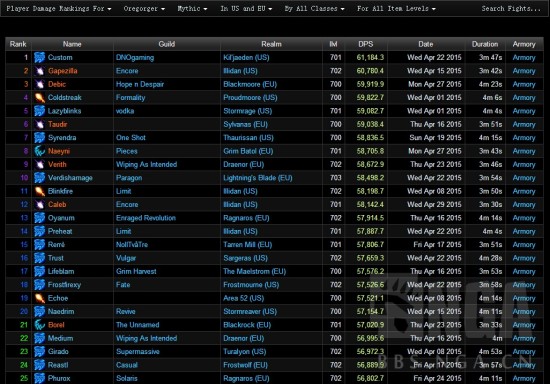Viewport: 550px width, 384px height.
Task: Click the Search Fights field
Action: click(511, 8)
